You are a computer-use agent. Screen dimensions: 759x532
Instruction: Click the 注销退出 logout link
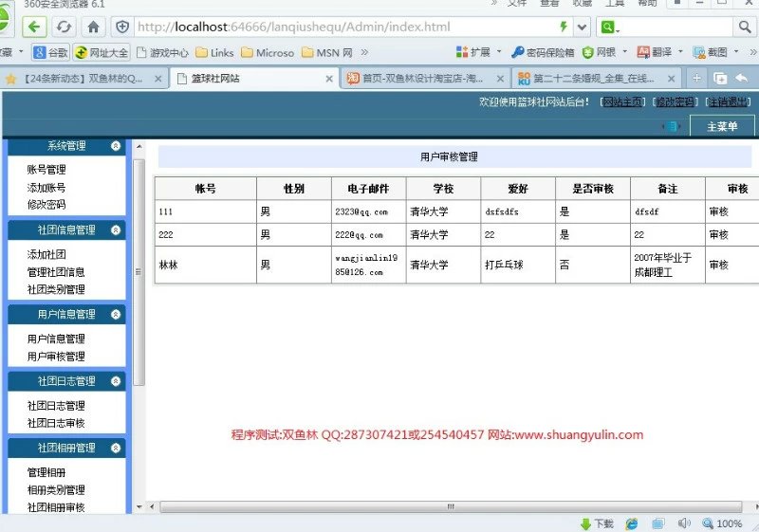click(728, 101)
